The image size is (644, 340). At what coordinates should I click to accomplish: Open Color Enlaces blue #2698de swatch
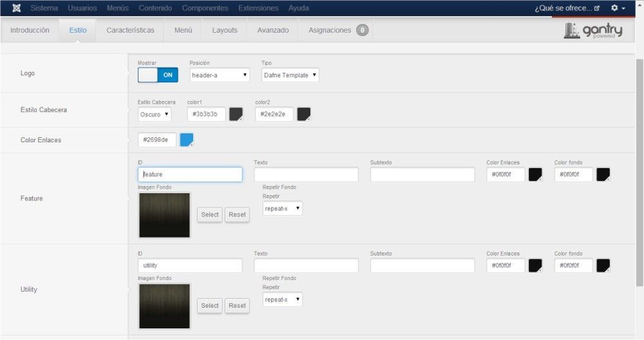click(x=187, y=140)
